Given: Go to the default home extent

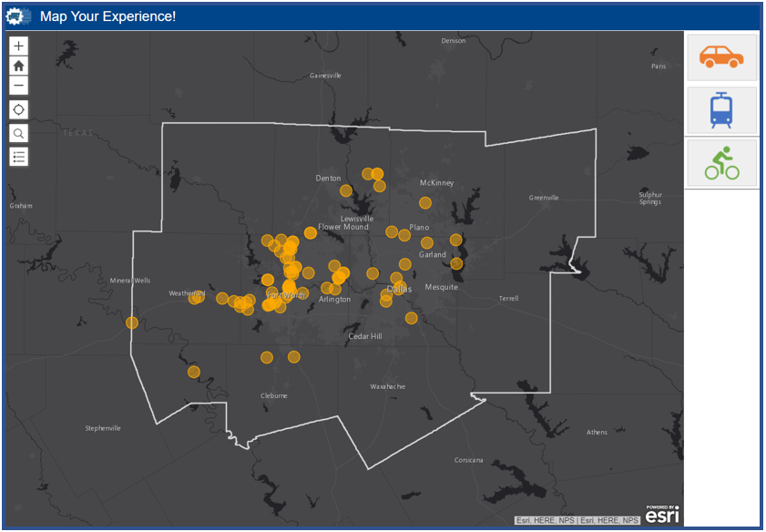Looking at the screenshot, I should [x=19, y=66].
